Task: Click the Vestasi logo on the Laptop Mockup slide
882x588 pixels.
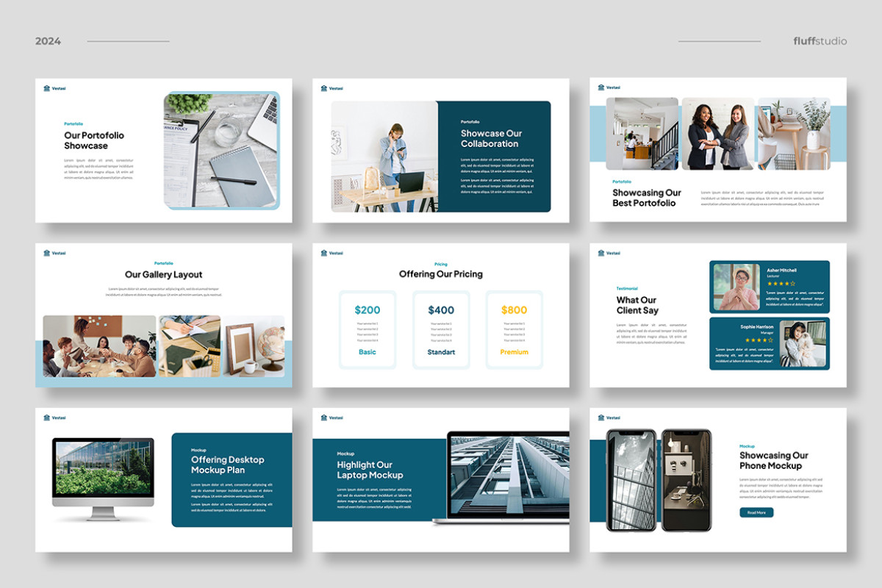Action: [x=331, y=417]
